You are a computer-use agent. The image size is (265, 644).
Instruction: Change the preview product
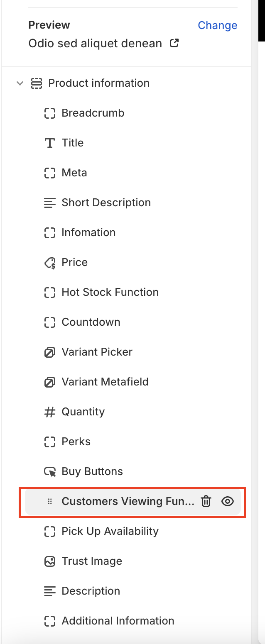tap(217, 25)
